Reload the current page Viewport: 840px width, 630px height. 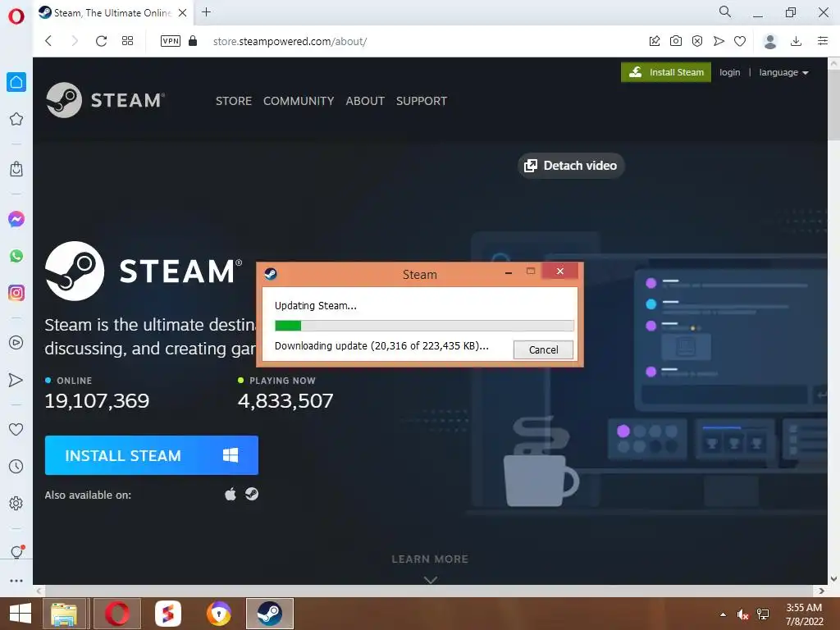[x=101, y=41]
